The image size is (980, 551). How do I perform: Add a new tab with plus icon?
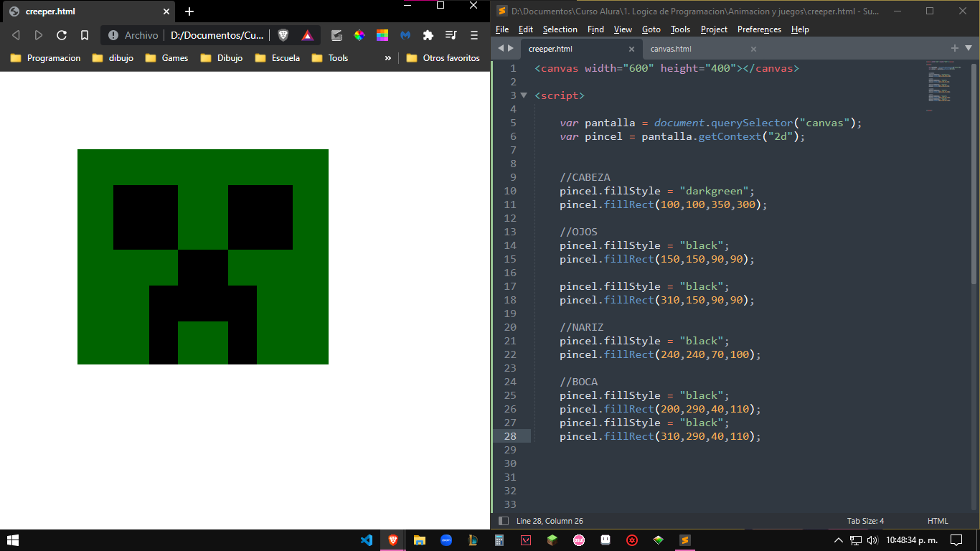(x=955, y=48)
